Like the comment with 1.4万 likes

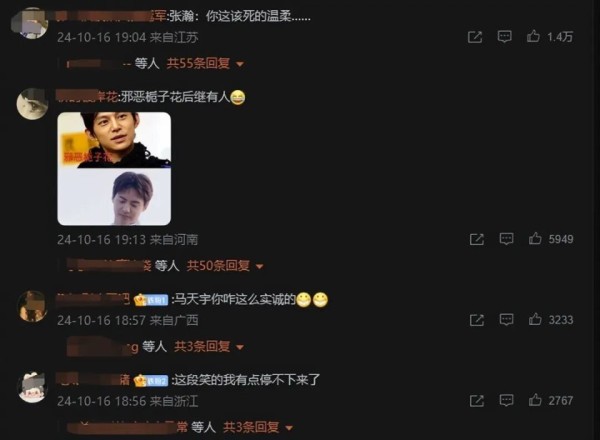pos(533,36)
